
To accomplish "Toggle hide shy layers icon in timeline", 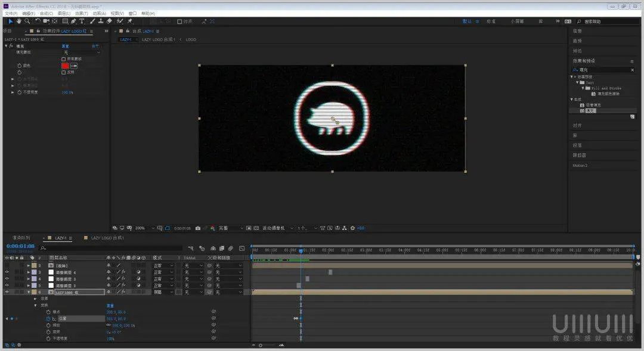I will [x=213, y=249].
